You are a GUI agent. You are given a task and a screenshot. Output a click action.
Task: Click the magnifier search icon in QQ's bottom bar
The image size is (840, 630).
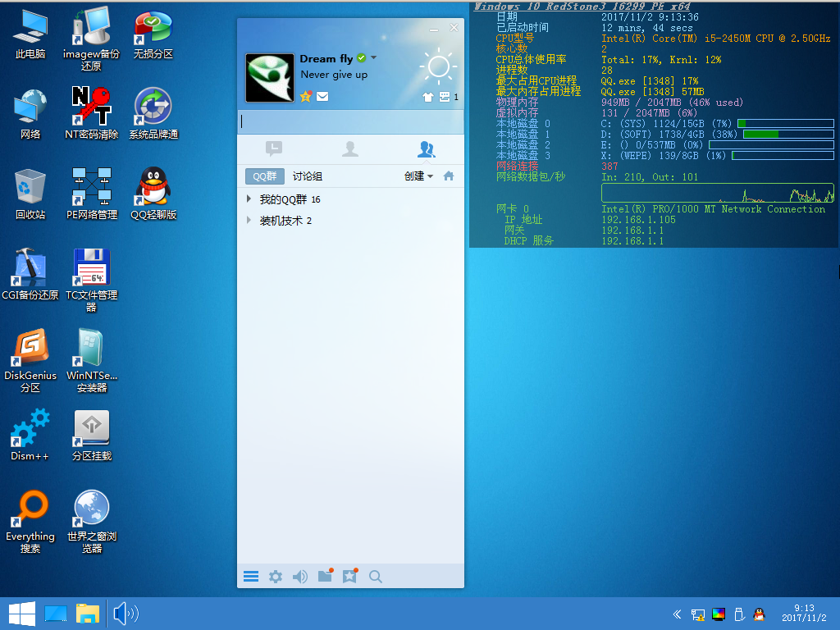click(376, 577)
